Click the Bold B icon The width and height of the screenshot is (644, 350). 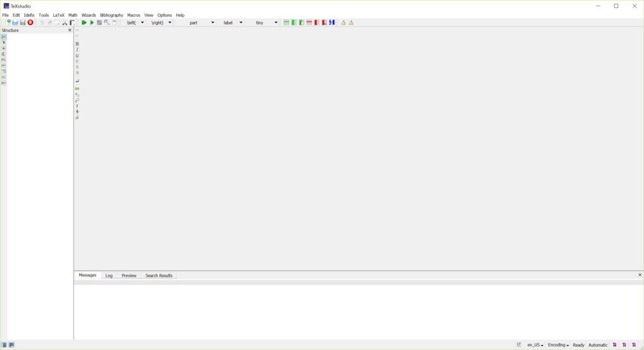[77, 44]
